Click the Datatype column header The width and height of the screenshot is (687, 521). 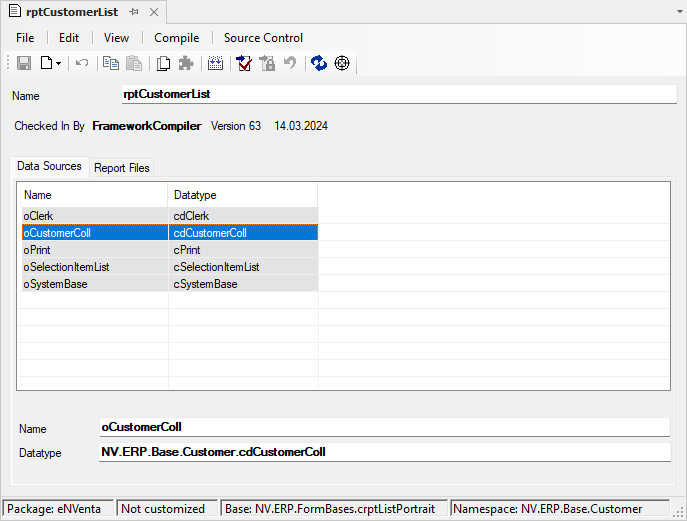coord(243,195)
